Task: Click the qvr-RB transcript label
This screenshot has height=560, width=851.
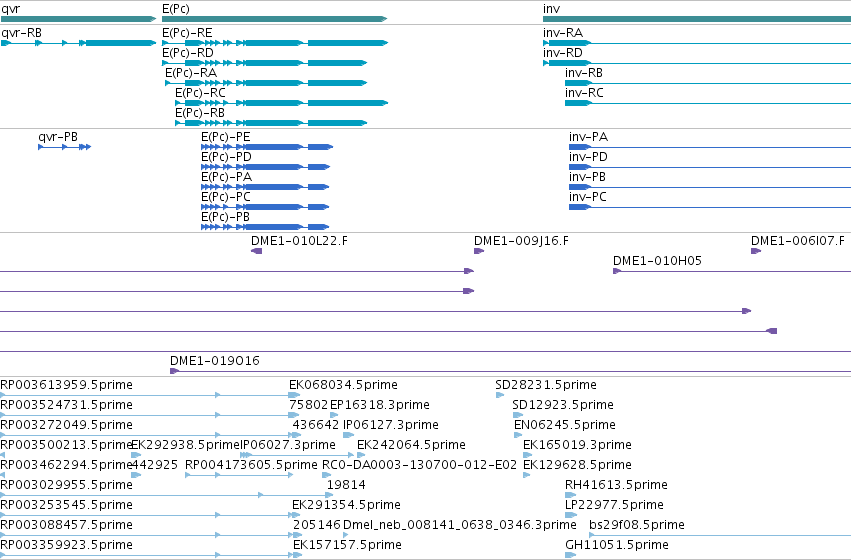Action: coord(21,33)
